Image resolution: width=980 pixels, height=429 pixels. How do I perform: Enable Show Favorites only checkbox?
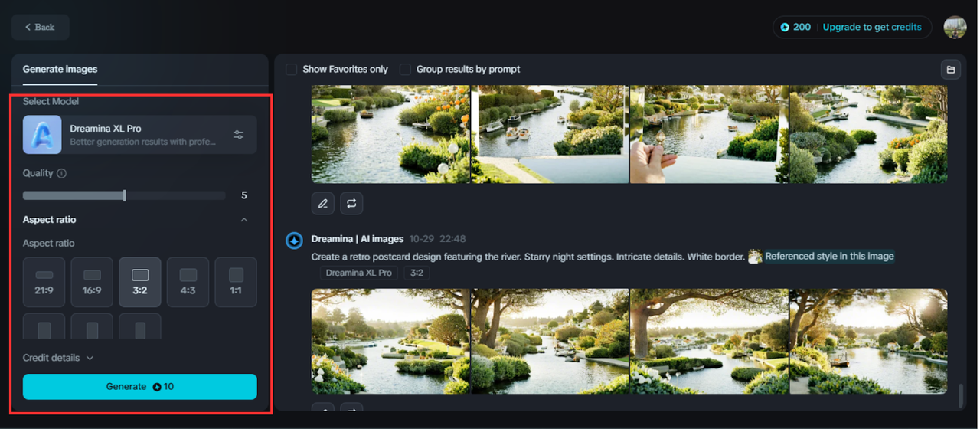coord(292,70)
